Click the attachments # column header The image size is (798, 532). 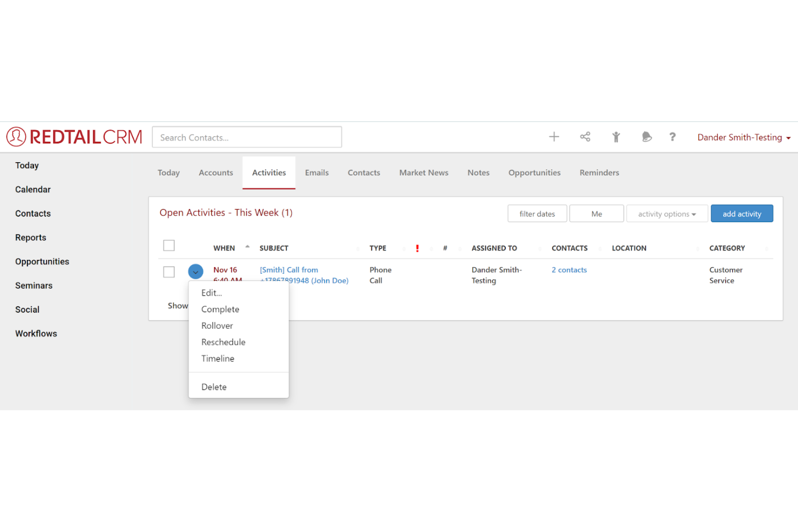pos(445,248)
